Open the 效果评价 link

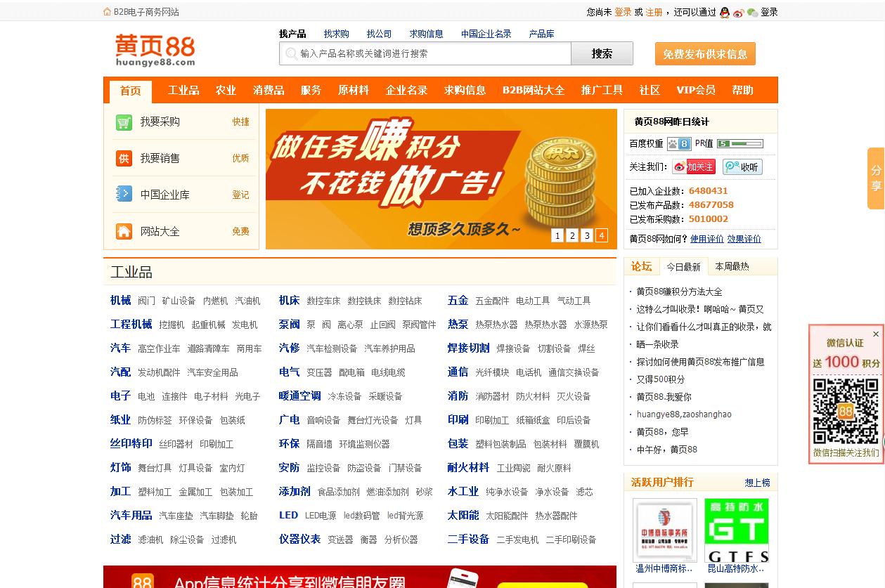click(744, 239)
